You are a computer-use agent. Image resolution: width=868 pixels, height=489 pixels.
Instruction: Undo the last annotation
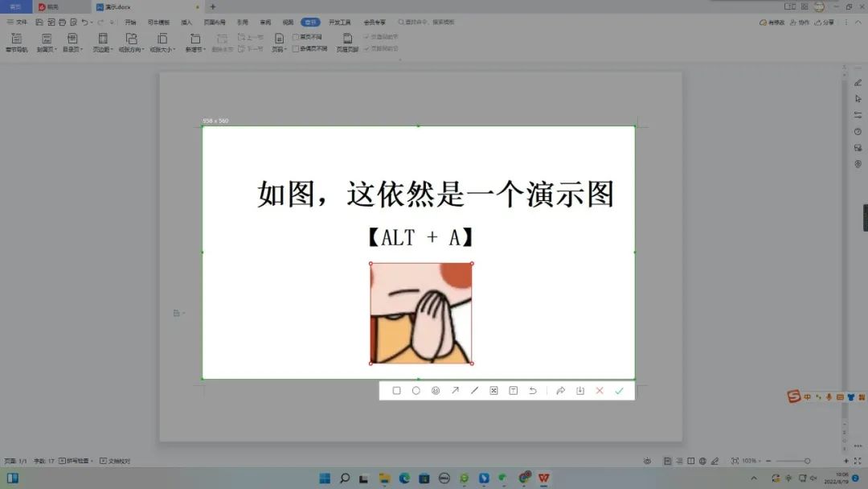coord(533,390)
